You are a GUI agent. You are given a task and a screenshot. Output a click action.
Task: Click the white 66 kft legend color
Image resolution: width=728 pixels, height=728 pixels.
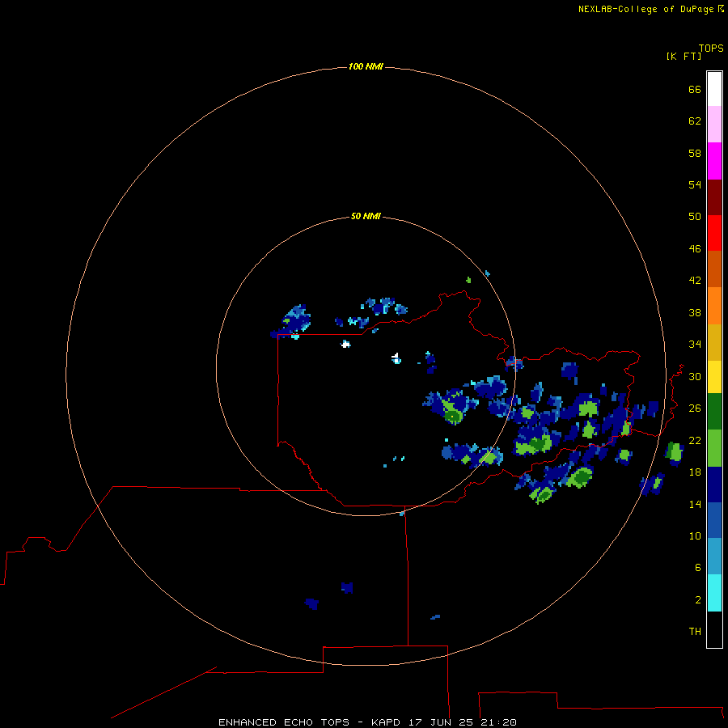coord(714,89)
